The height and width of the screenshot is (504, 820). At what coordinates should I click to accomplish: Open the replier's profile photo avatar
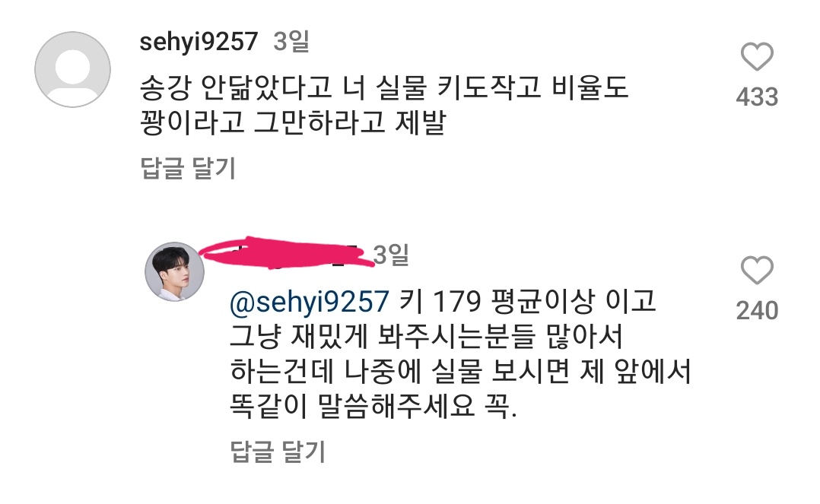[175, 272]
